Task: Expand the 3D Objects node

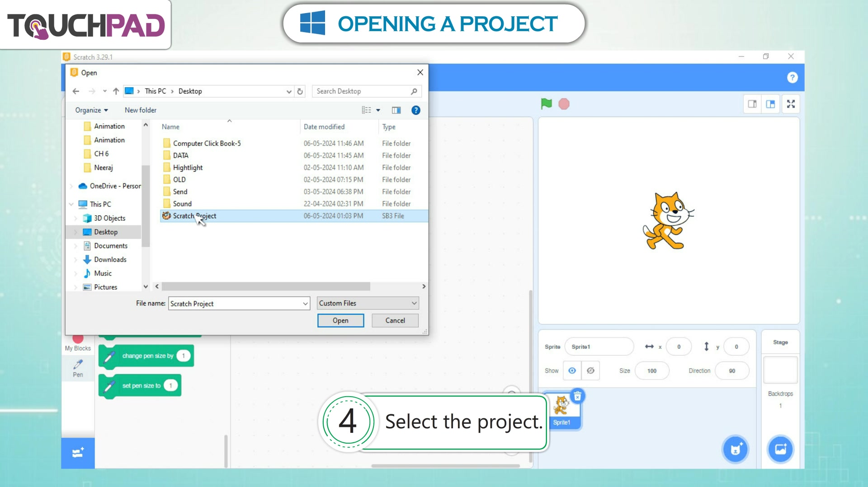Action: (x=75, y=218)
